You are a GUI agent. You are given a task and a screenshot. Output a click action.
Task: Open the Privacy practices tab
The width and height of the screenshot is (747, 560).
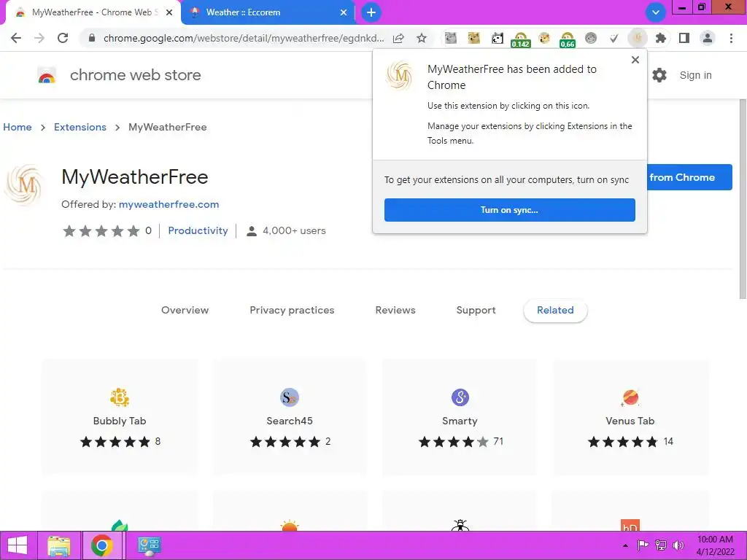tap(292, 310)
